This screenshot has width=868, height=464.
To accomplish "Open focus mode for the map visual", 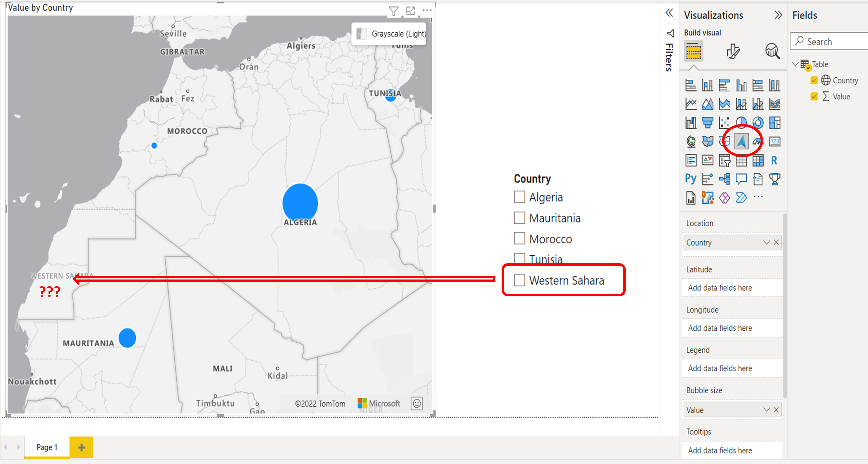I will (x=410, y=11).
